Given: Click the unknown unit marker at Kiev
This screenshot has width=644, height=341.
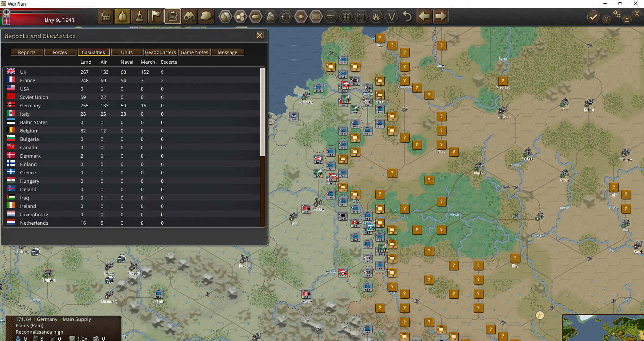Looking at the screenshot, I should coord(515,258).
